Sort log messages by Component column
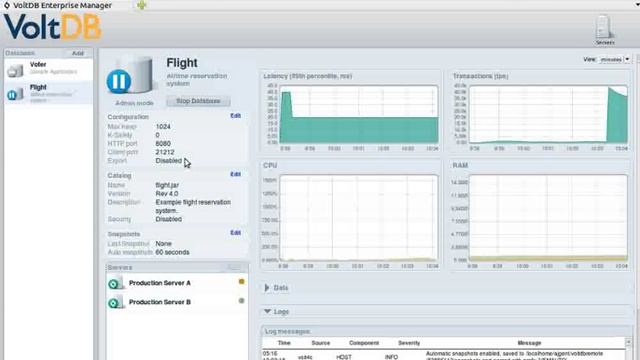 pos(364,343)
